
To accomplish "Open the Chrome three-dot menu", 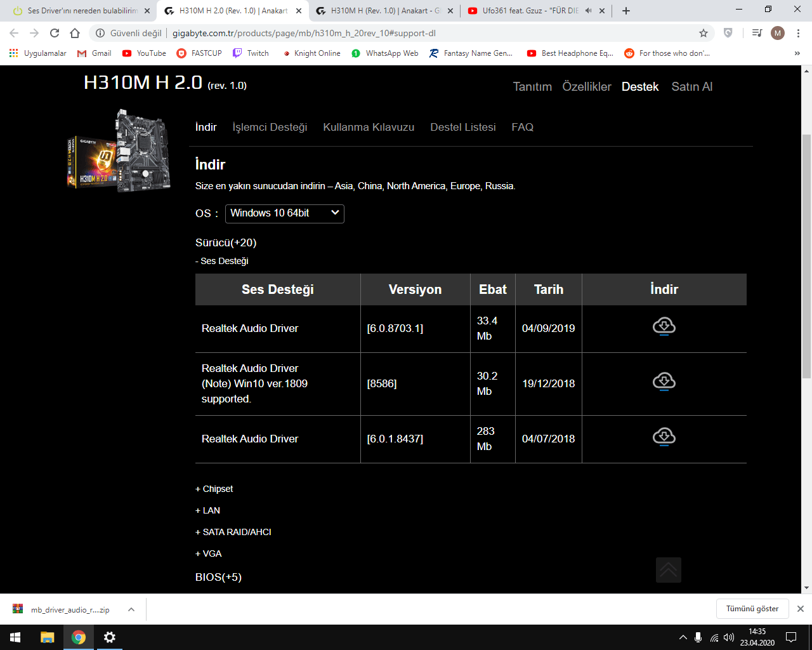I will (798, 33).
